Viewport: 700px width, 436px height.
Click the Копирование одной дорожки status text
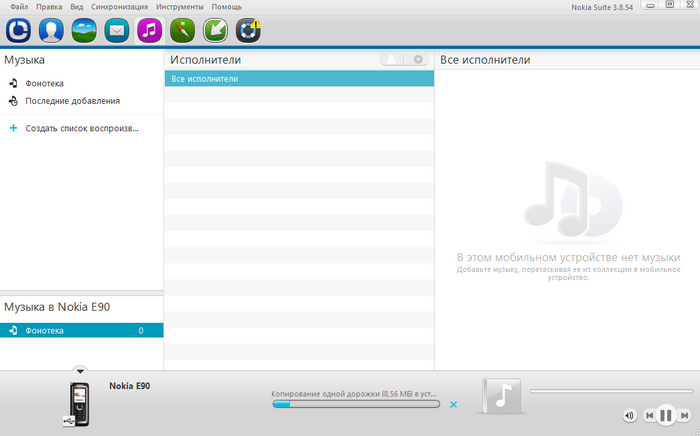(354, 394)
